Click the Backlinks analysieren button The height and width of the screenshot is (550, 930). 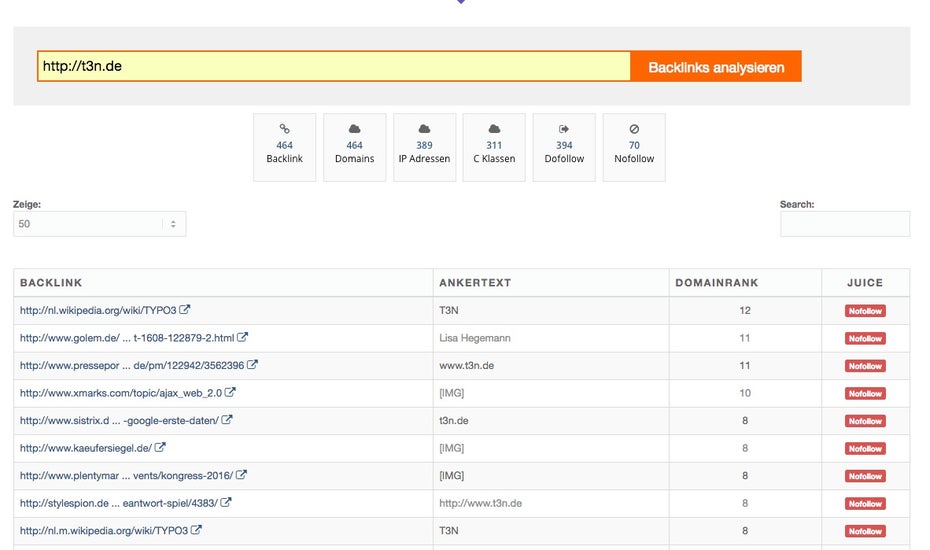click(716, 66)
